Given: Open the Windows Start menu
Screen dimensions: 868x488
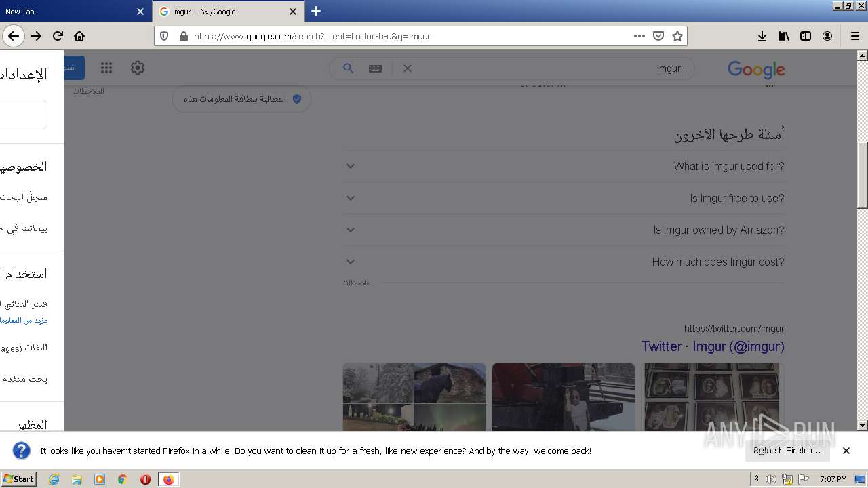Looking at the screenshot, I should point(18,479).
